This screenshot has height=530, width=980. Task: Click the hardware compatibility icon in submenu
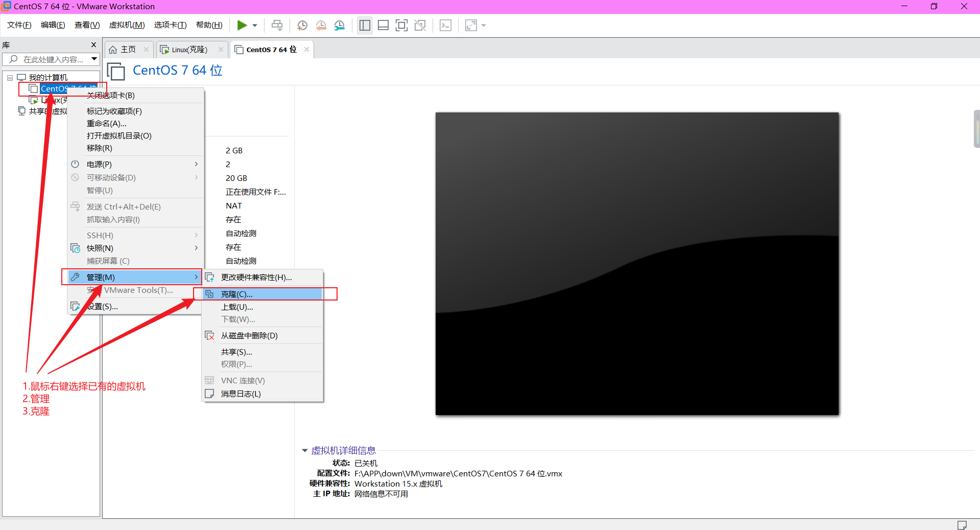(209, 278)
